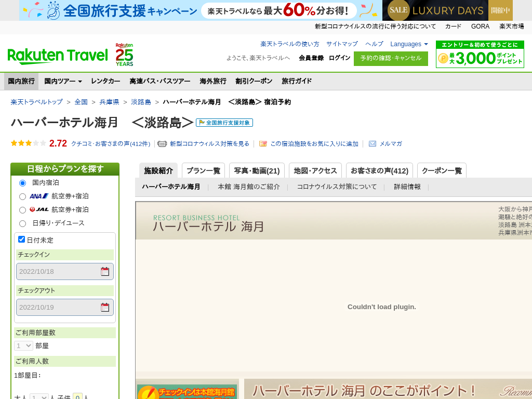Click the 淡路島 breadcrumb link

pyautogui.click(x=141, y=102)
